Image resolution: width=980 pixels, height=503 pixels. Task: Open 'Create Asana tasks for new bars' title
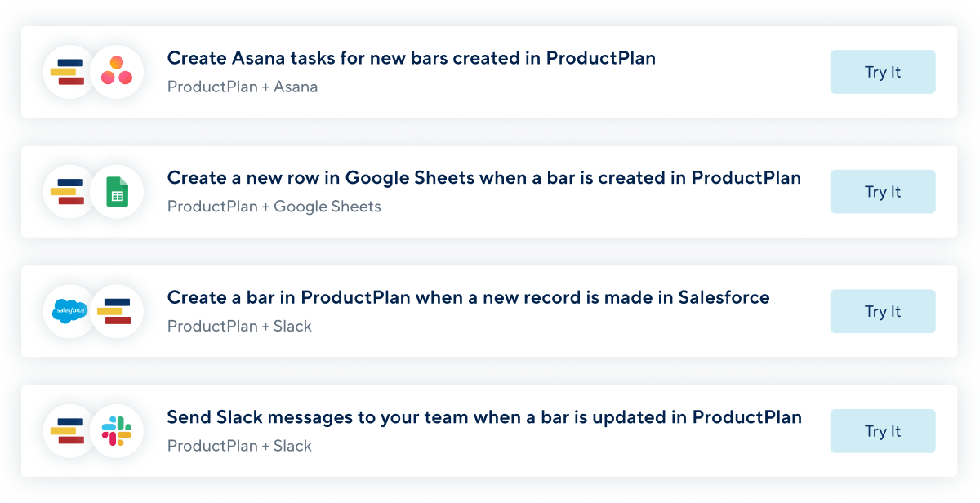pos(412,58)
